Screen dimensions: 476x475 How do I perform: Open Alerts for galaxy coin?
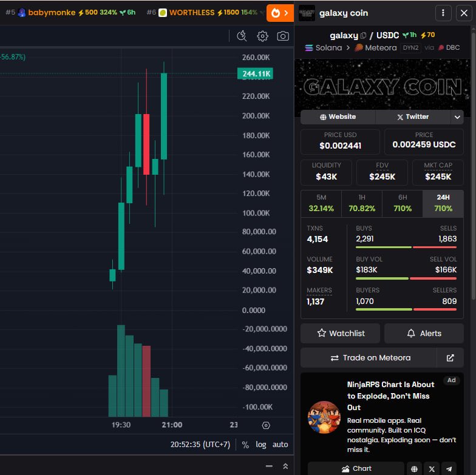click(424, 334)
